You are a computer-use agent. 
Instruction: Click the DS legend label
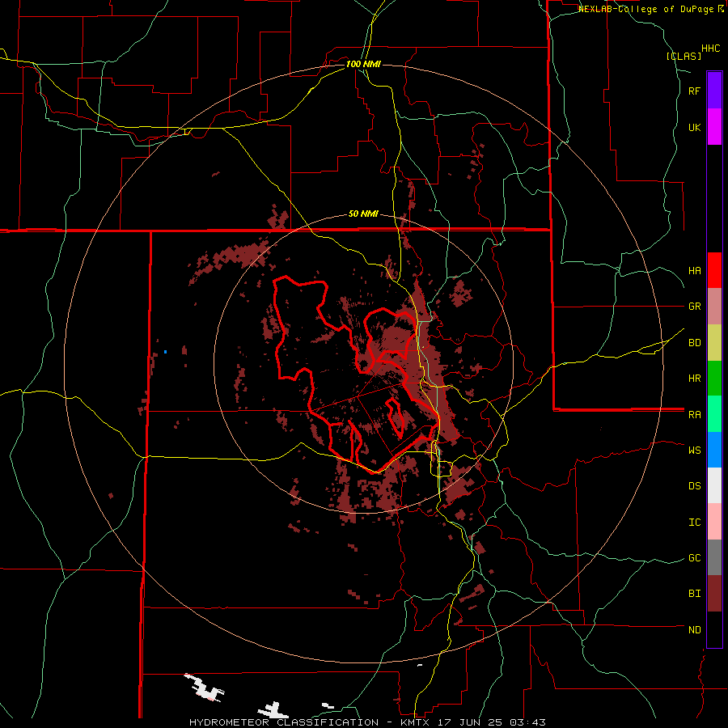click(x=694, y=485)
